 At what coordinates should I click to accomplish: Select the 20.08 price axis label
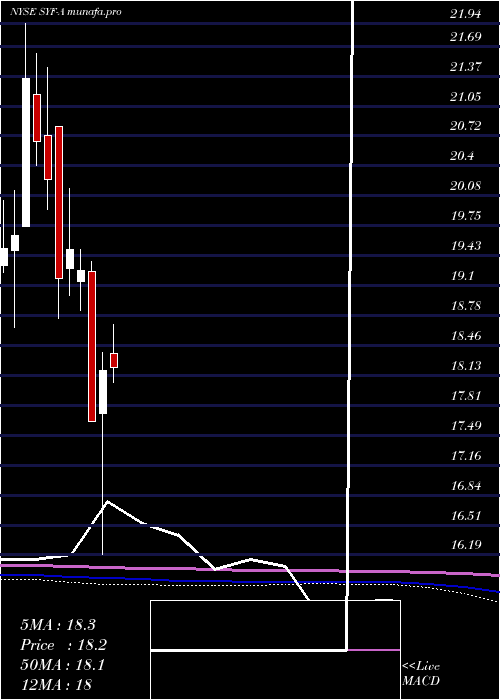coord(466,186)
